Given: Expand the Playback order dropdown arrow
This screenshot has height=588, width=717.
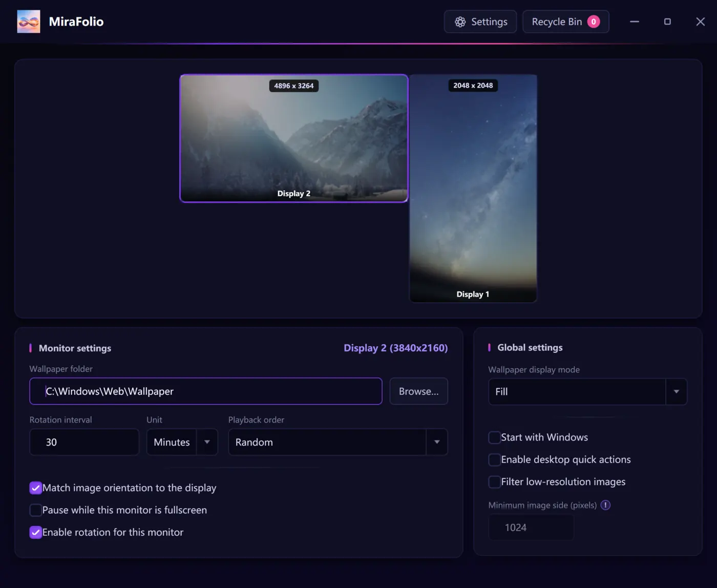Looking at the screenshot, I should click(x=437, y=442).
